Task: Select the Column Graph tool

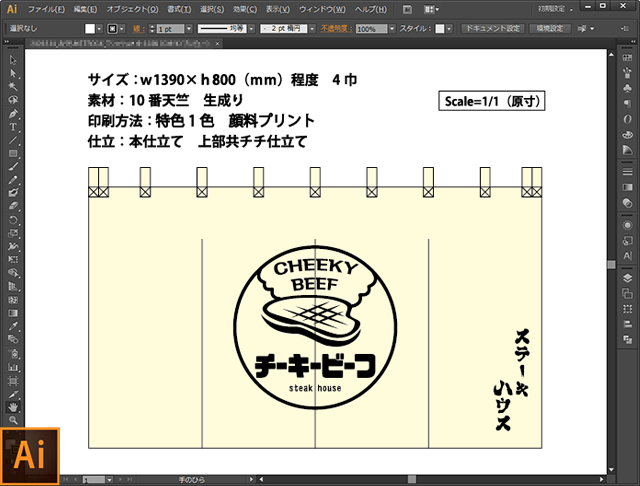Action: pos(13,367)
